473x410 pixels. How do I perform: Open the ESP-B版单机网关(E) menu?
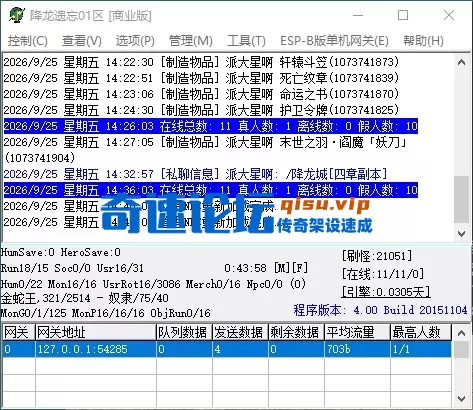click(x=334, y=41)
